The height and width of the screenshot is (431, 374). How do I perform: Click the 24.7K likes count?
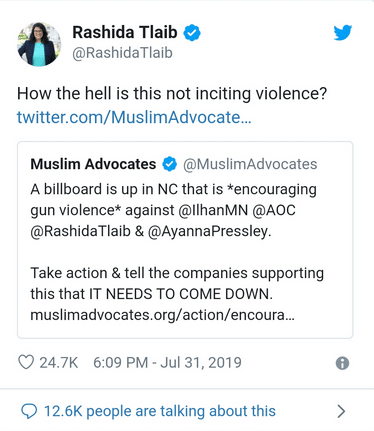coord(59,363)
